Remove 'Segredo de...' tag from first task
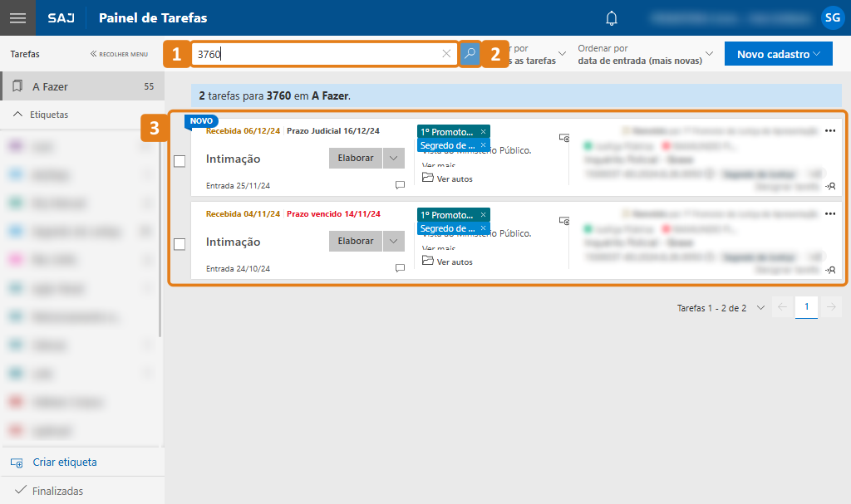Screen dimensions: 851x504 click(x=483, y=145)
